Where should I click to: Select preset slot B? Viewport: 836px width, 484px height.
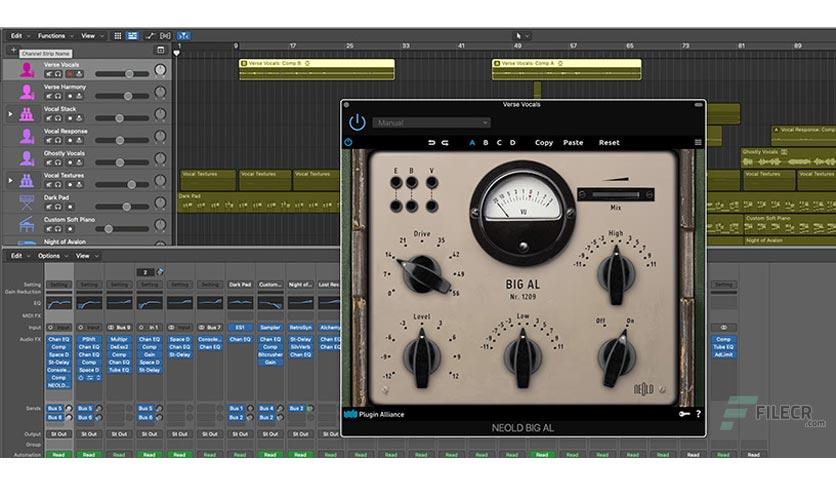coord(485,143)
